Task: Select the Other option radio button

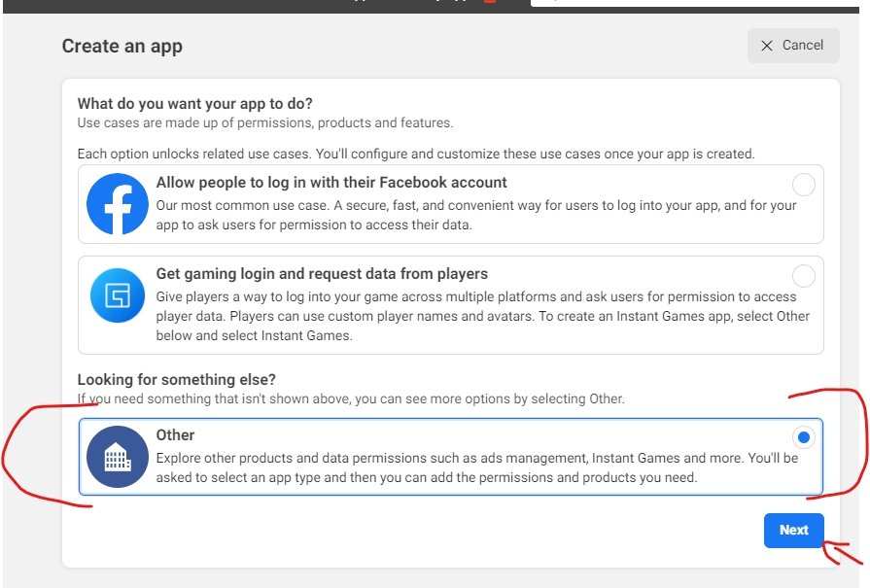Action: pyautogui.click(x=804, y=437)
